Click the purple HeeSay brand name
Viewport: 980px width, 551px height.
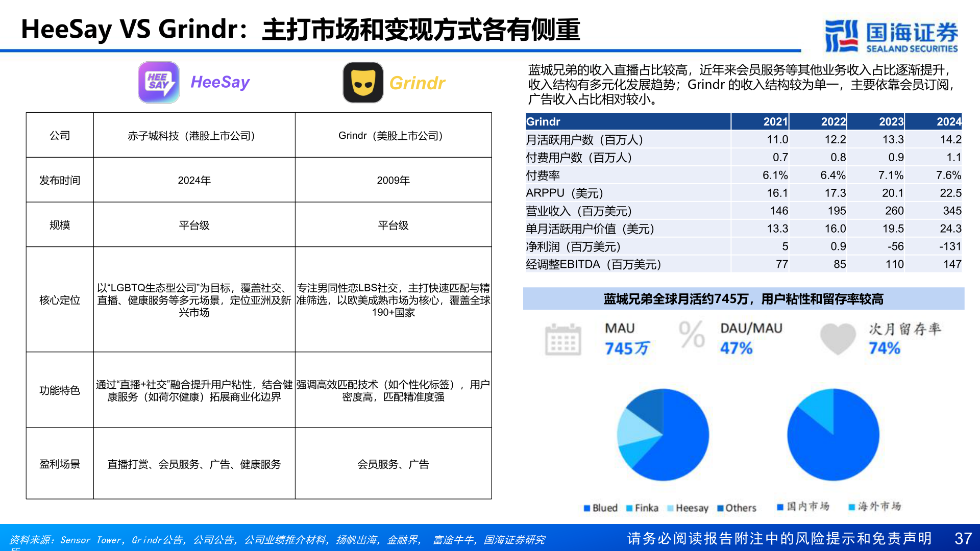[x=220, y=82]
